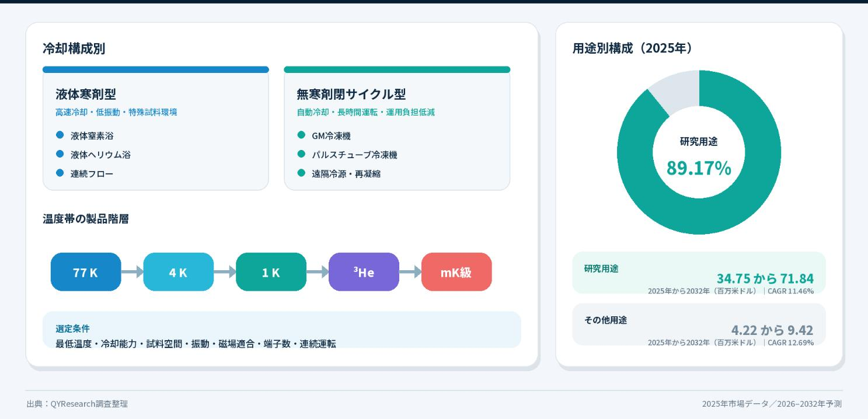Click the teal bullet beside 遠隔冷源・再凝縮

[x=301, y=173]
